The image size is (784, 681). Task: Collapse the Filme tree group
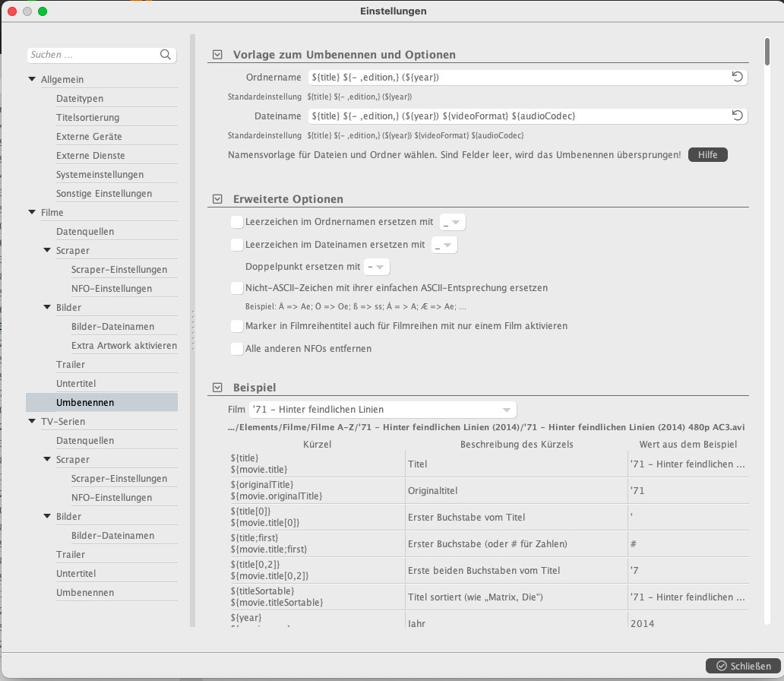click(x=32, y=212)
